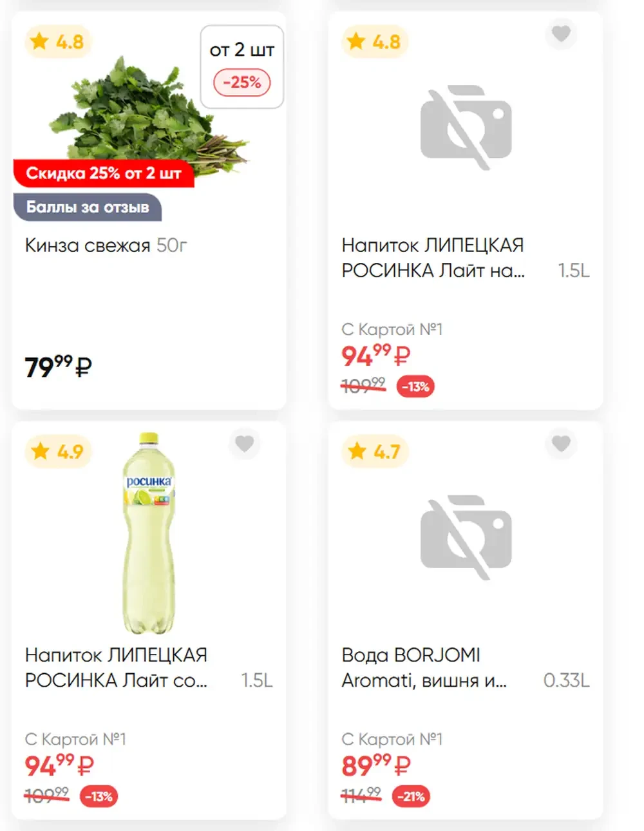Click 4.8 rating badge on Липецкая Росинка Лайт на
Image resolution: width=644 pixels, height=831 pixels.
coord(375,42)
